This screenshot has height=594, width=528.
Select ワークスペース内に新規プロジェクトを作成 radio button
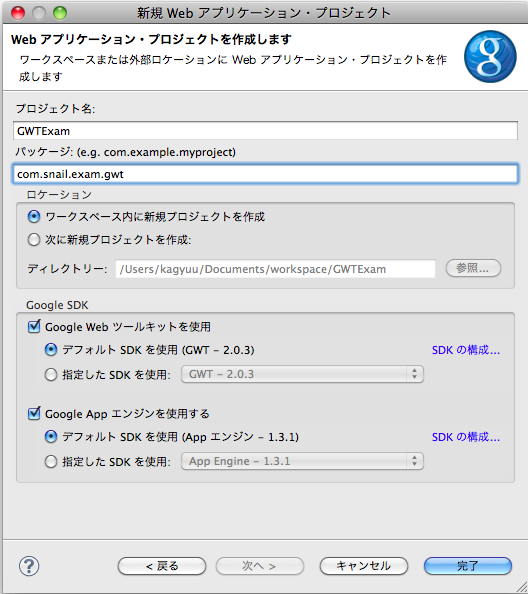pyautogui.click(x=34, y=217)
